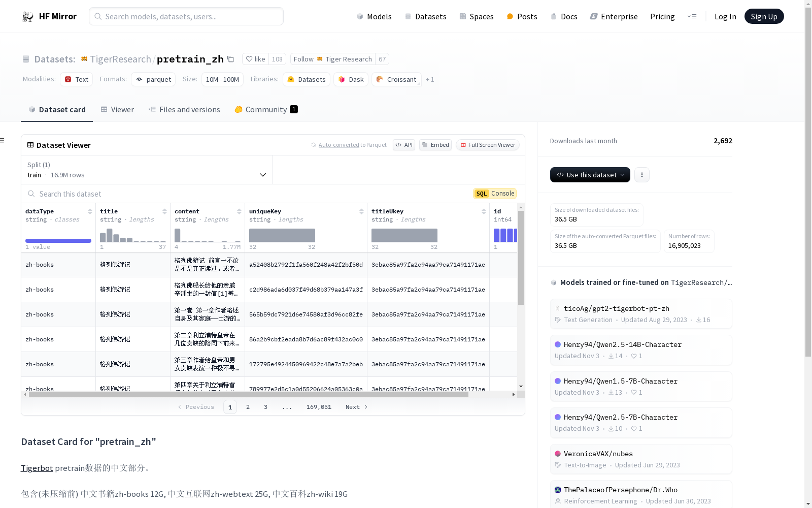Viewport: 812px width, 508px height.
Task: Like the pretrain_zh dataset
Action: [x=256, y=59]
